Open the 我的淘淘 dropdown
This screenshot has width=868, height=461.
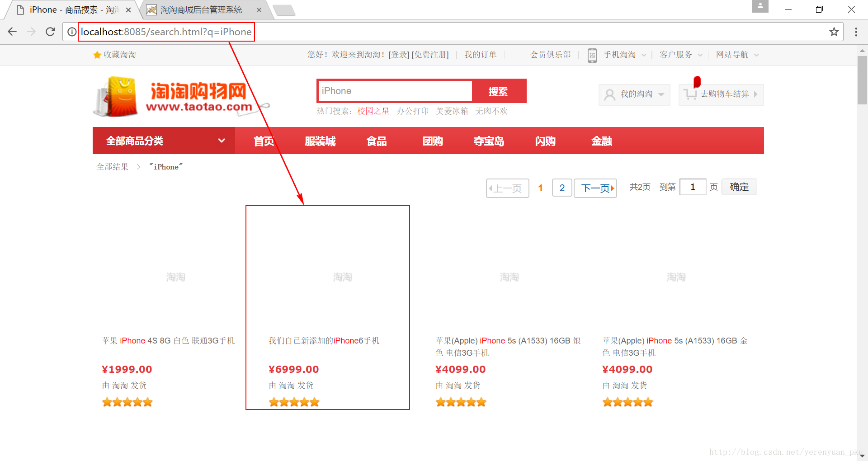pyautogui.click(x=634, y=94)
